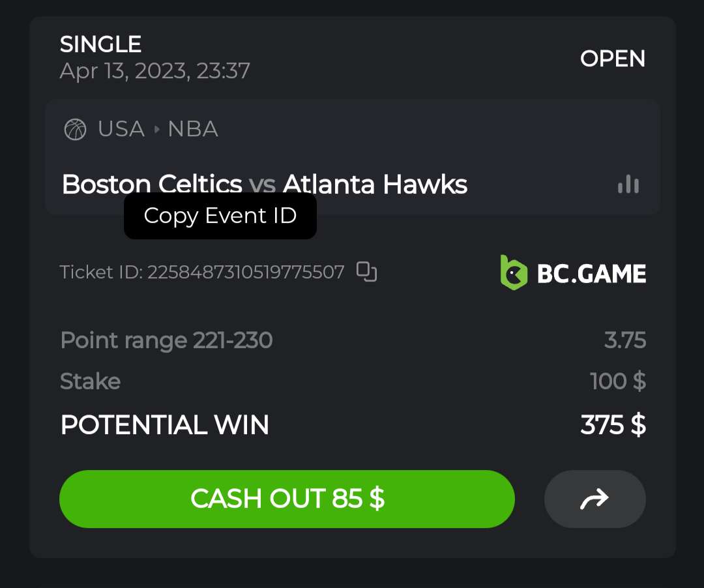
Task: Click the SINGLE bet type heading
Action: (x=101, y=44)
